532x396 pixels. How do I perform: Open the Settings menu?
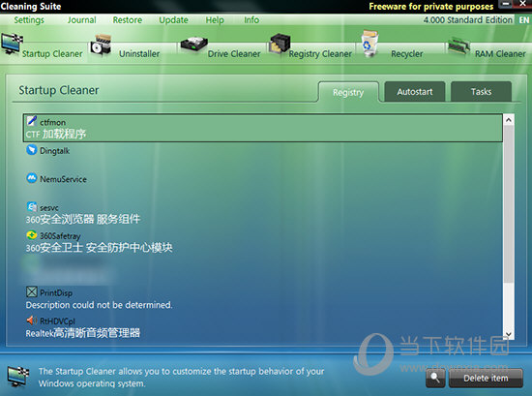[x=29, y=20]
